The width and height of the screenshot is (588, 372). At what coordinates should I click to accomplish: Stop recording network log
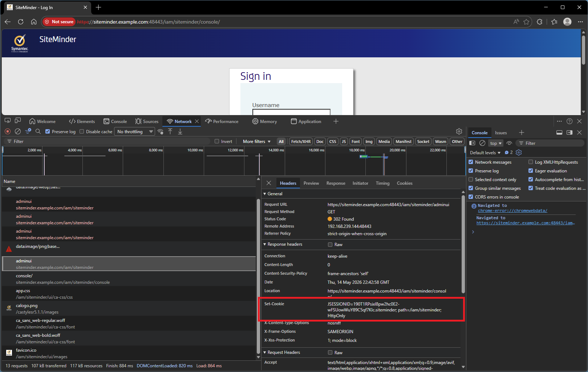point(8,131)
